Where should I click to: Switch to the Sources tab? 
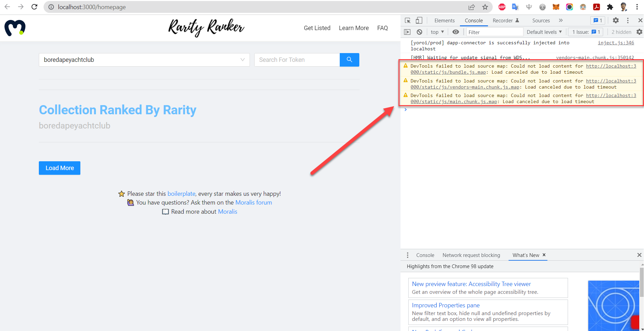[x=541, y=21]
